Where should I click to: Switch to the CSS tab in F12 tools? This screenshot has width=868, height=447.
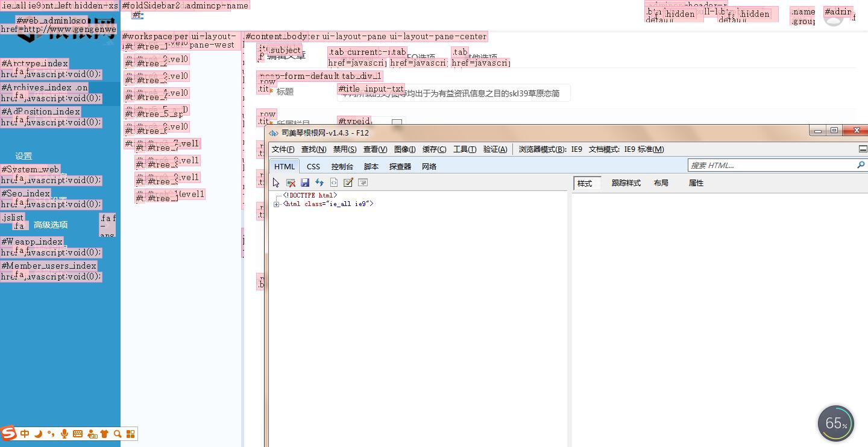313,167
